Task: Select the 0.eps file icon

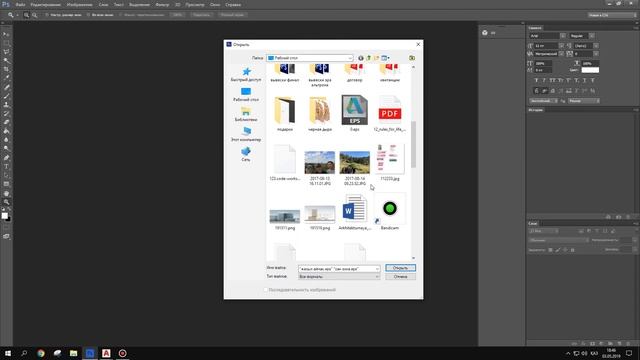Action: (354, 110)
